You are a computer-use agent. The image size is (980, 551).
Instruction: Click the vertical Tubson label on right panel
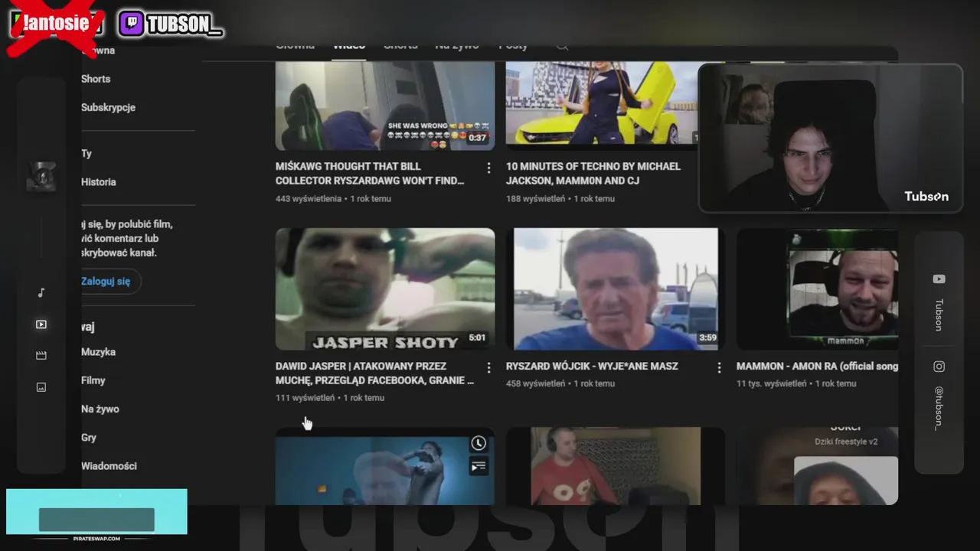click(939, 315)
